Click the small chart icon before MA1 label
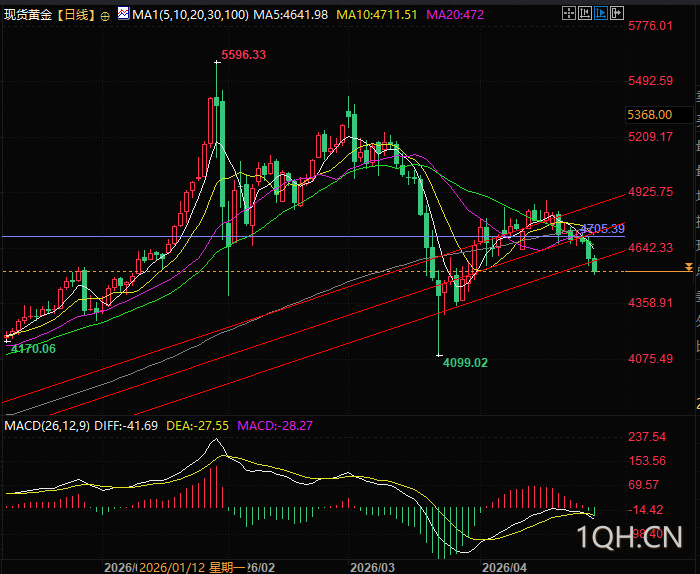 tap(123, 15)
